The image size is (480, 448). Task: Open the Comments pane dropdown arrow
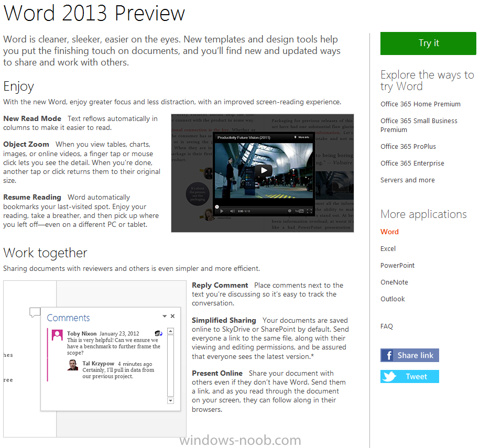tap(165, 316)
